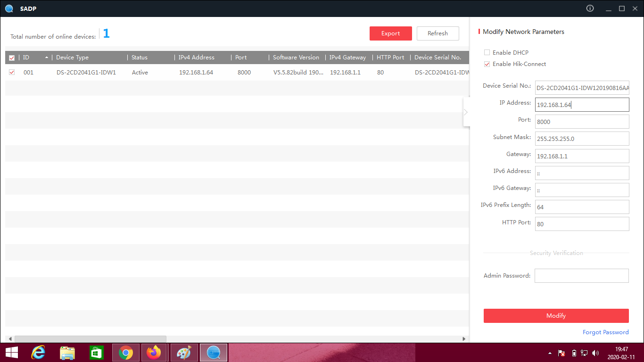Screen dimensions: 644x362
Task: Open network tray icon
Action: point(584,353)
